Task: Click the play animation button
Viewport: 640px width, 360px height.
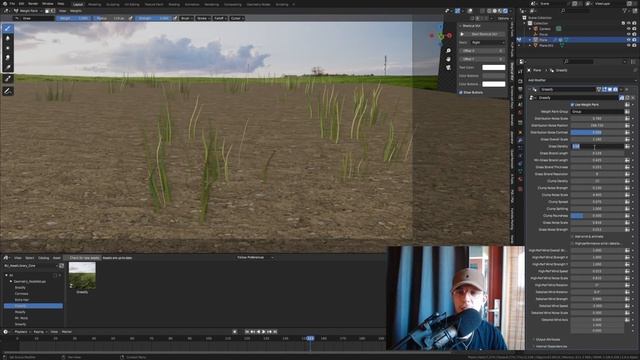Action: coord(264,332)
